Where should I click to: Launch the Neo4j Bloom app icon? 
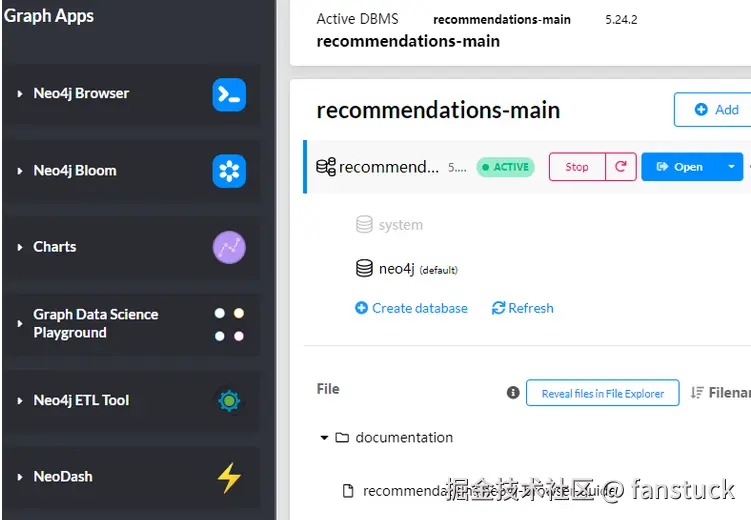point(229,171)
